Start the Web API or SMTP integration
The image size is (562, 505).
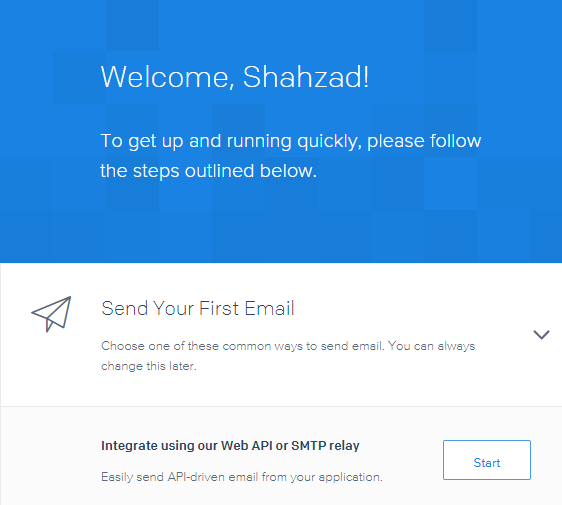point(487,460)
